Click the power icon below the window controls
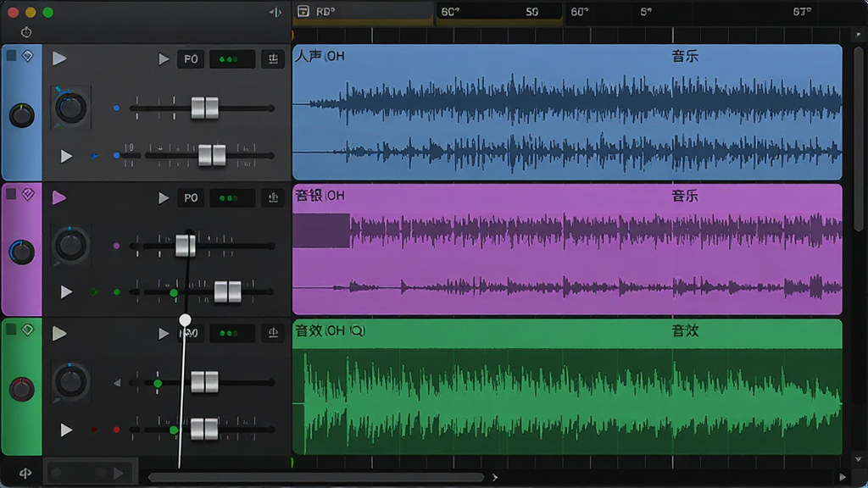Viewport: 868px width, 488px height. click(26, 32)
